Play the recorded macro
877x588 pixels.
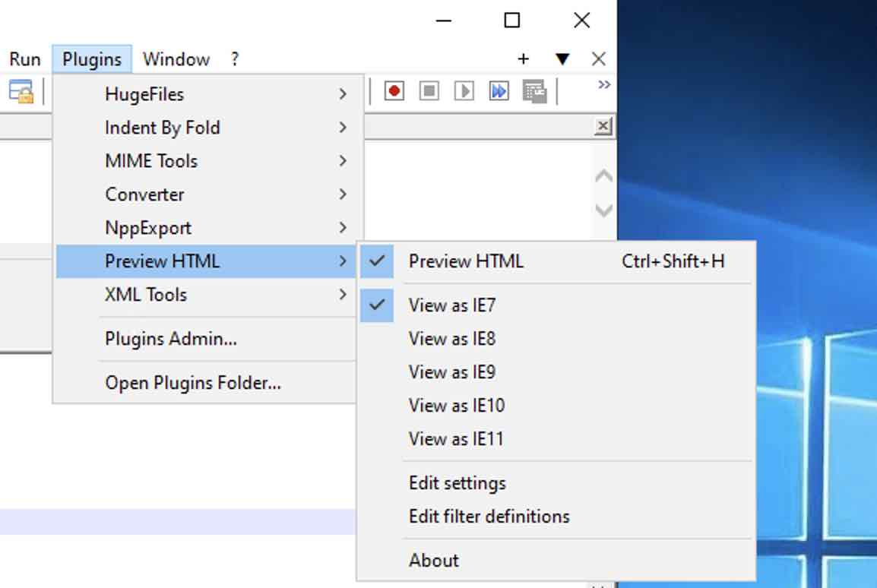(464, 90)
